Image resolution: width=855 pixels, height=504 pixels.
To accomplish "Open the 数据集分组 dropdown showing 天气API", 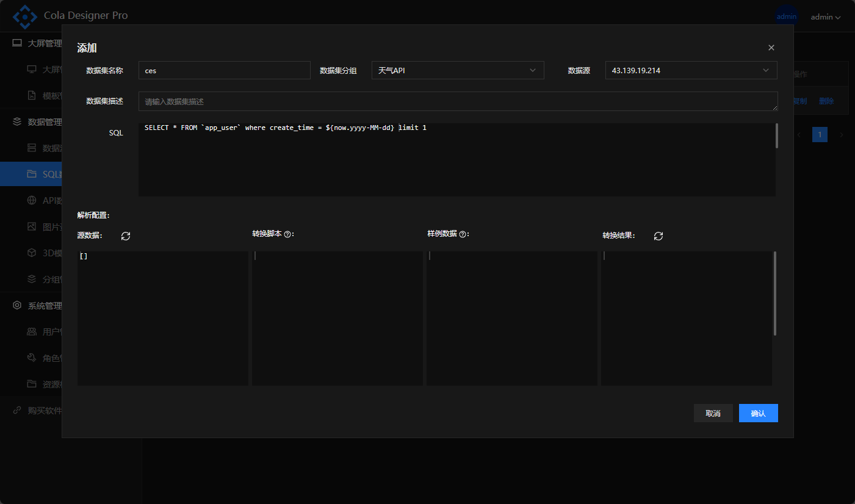I will click(458, 71).
